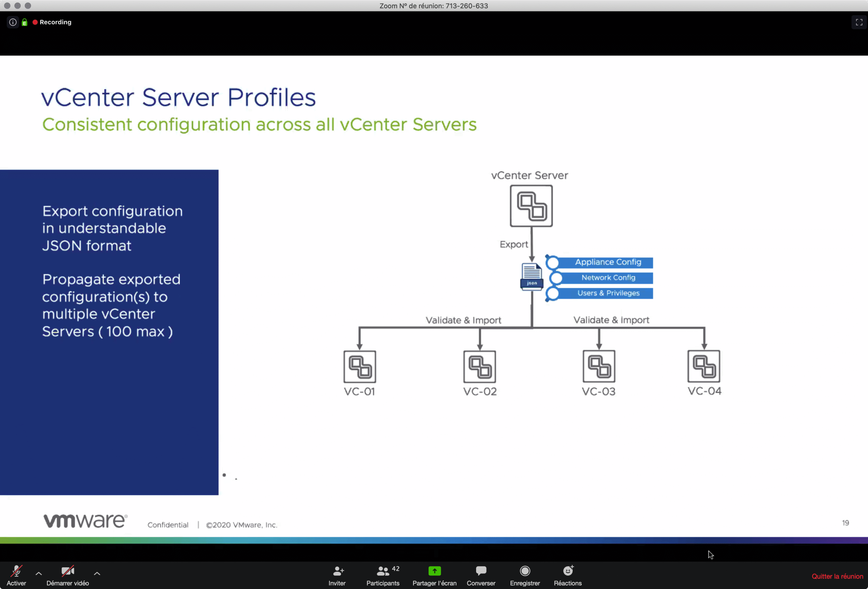The height and width of the screenshot is (589, 868).
Task: Click the Network Config label
Action: pyautogui.click(x=608, y=278)
